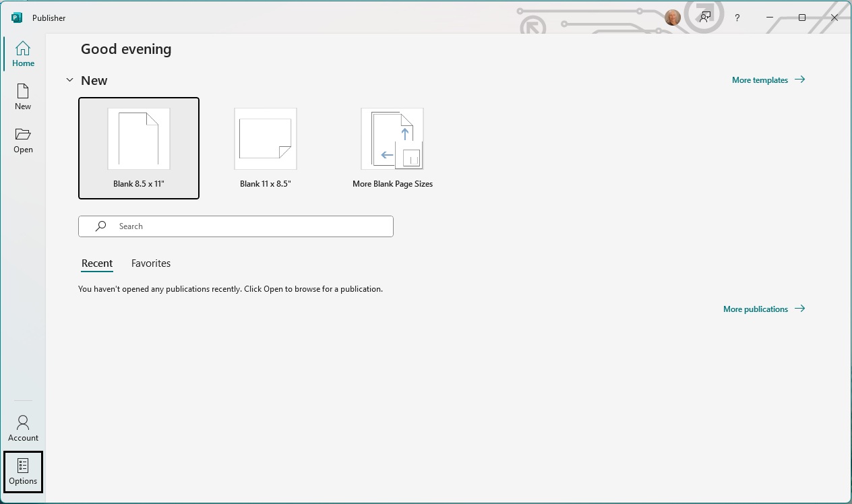Open the Home page in sidebar

[23, 54]
